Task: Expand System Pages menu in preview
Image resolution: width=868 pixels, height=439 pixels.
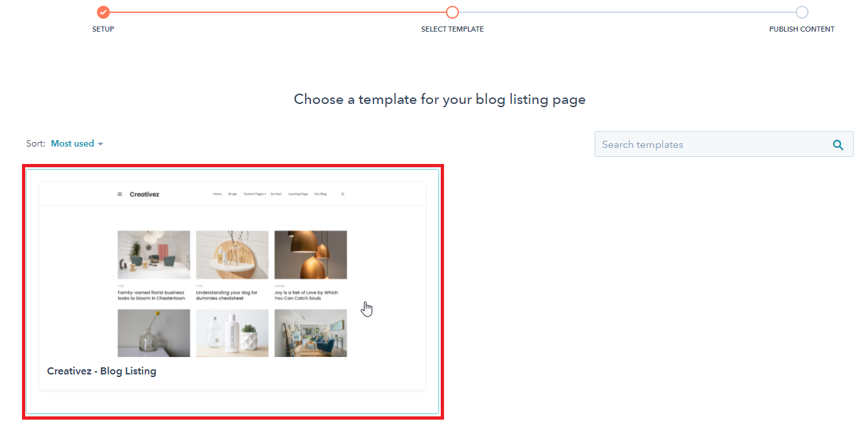Action: (255, 194)
